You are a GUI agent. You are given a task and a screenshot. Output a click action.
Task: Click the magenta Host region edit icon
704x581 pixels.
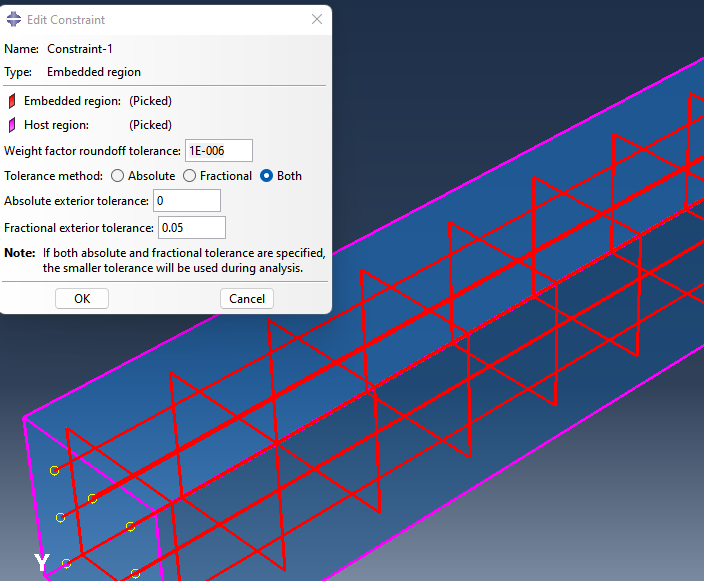tap(12, 125)
